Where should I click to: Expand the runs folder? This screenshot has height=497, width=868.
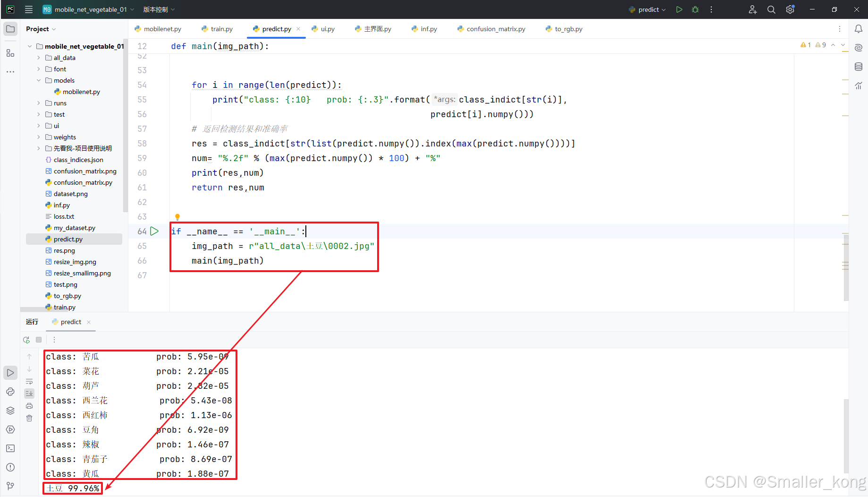[x=39, y=103]
